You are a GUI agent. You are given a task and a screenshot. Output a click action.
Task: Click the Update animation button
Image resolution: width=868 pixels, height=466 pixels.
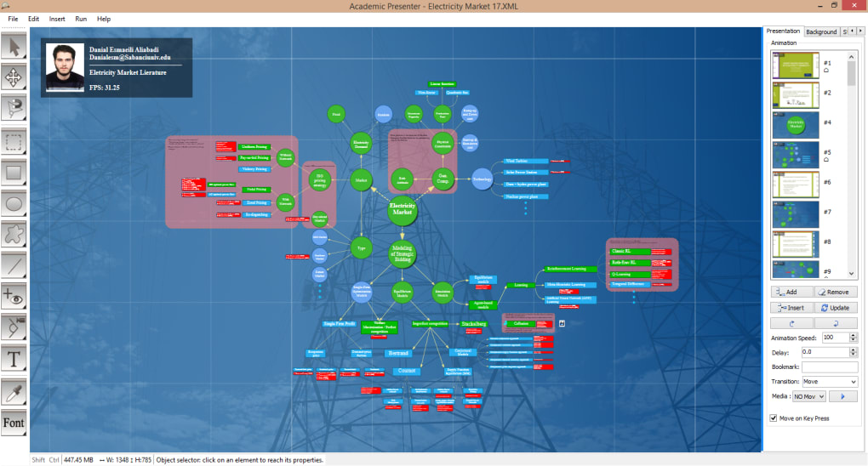tap(836, 308)
